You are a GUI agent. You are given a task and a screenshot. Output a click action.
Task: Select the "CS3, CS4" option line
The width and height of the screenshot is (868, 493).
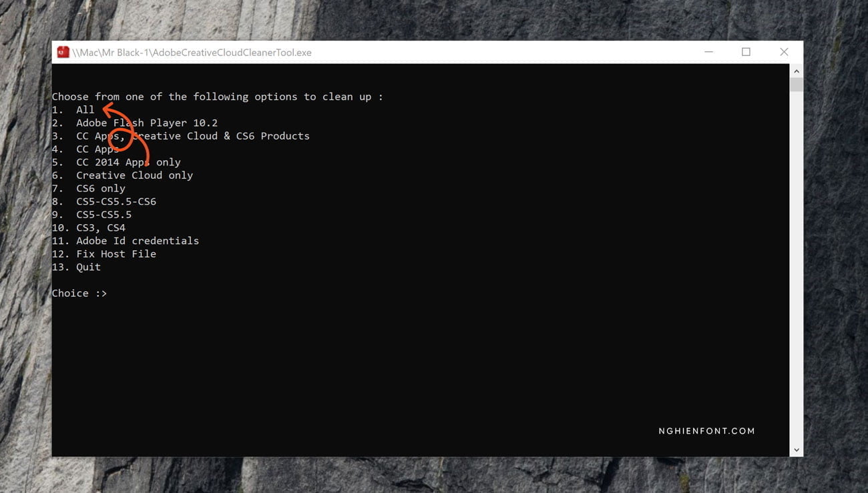100,227
